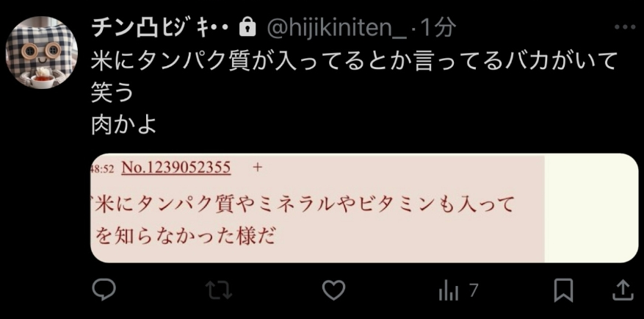
Task: Click the padlock protected-account icon
Action: point(247,28)
